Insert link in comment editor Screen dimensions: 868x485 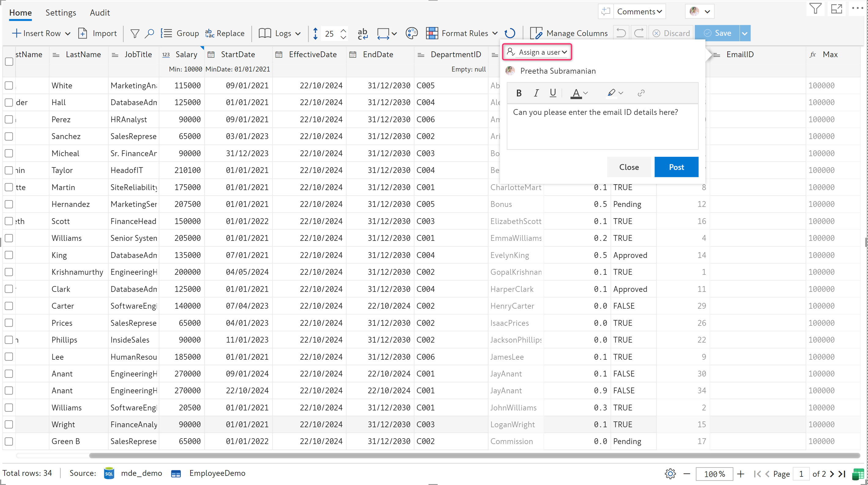[641, 93]
